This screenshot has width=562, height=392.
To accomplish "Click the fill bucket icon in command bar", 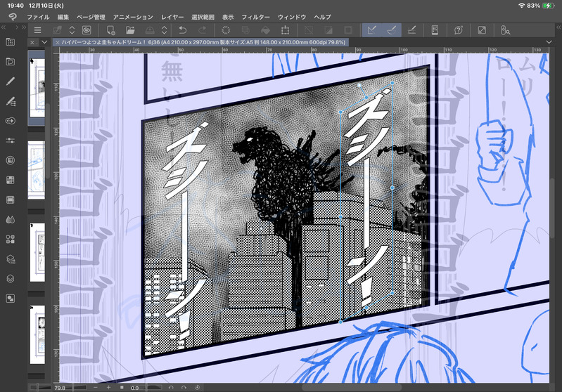I will click(x=266, y=30).
